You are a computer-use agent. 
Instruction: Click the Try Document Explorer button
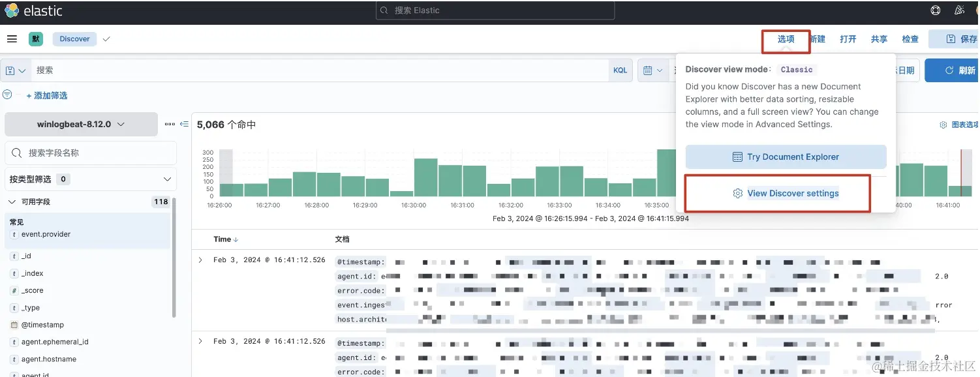(786, 157)
